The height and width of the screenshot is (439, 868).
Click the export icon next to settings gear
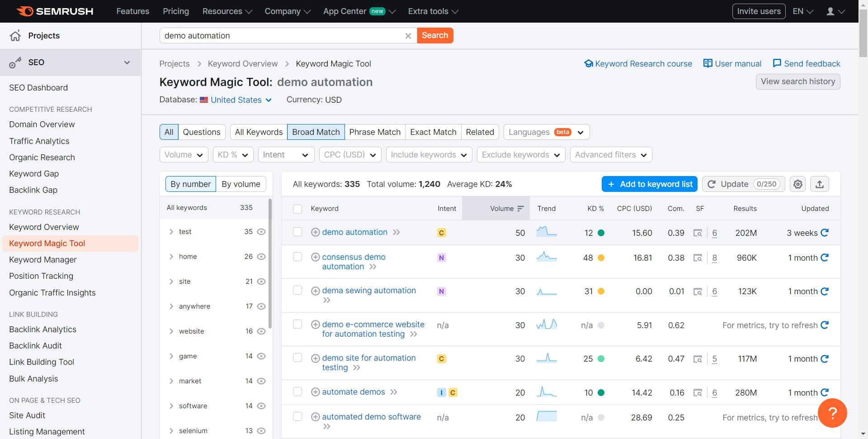820,184
